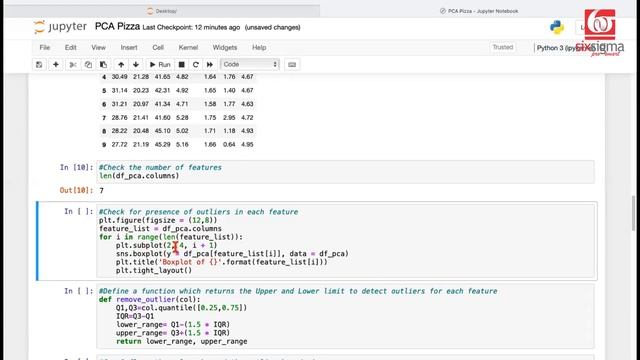This screenshot has height=360, width=640.
Task: Click table cell 45.29 in row 9
Action: (x=162, y=144)
